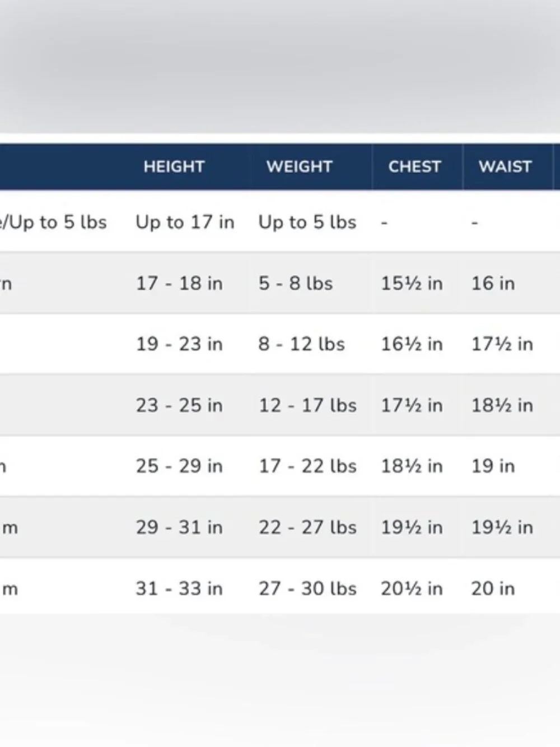Click the '15½ in' chest cell
Screen dimensions: 560x747
(x=412, y=283)
